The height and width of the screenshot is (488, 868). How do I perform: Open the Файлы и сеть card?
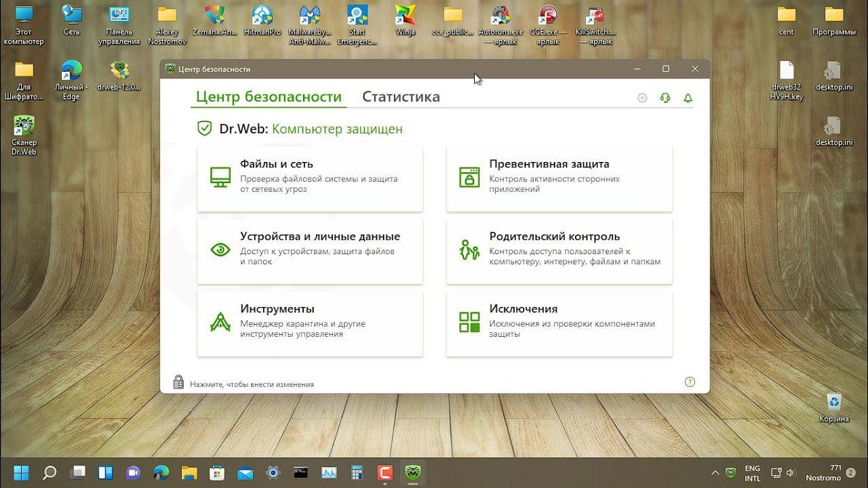coord(310,178)
